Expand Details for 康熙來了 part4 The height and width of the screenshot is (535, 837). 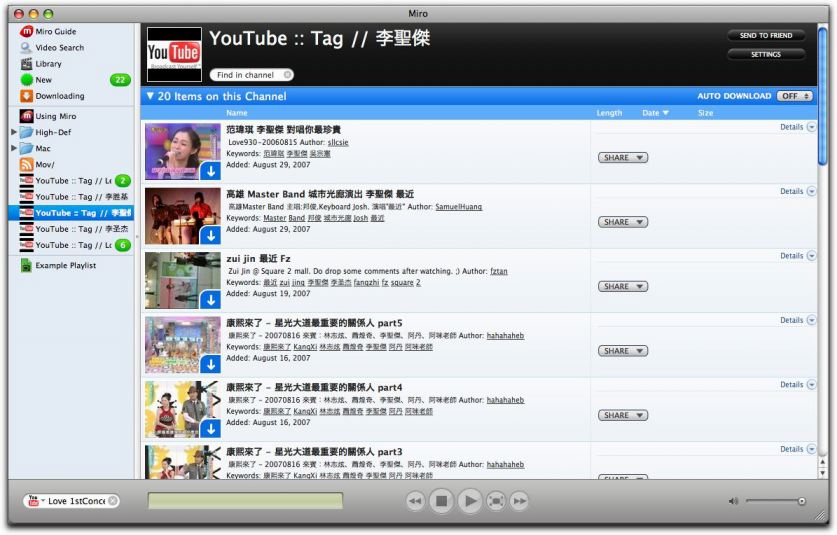point(797,384)
